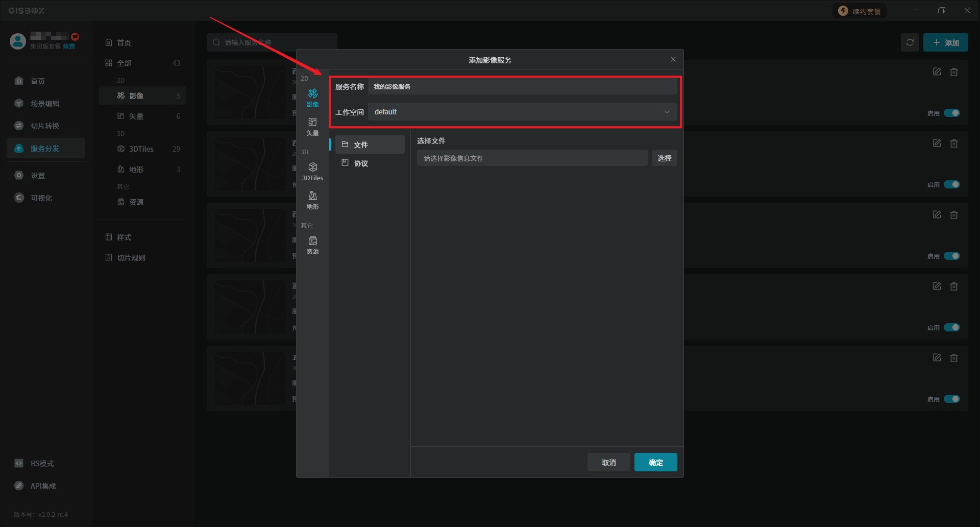This screenshot has height=527, width=980.
Task: Close the 添加影像服务 dialog
Action: [673, 60]
